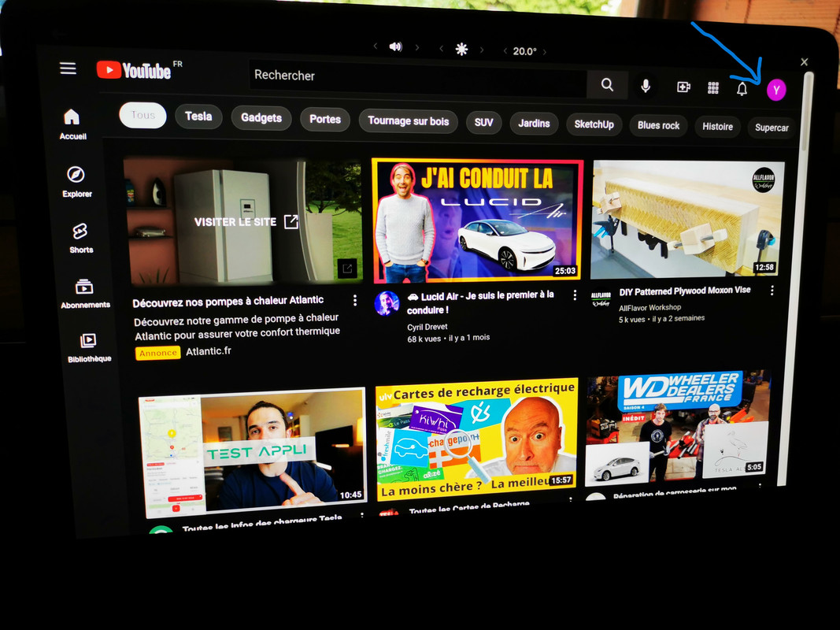This screenshot has width=840, height=630.
Task: Select the Portes filter chip
Action: [325, 120]
